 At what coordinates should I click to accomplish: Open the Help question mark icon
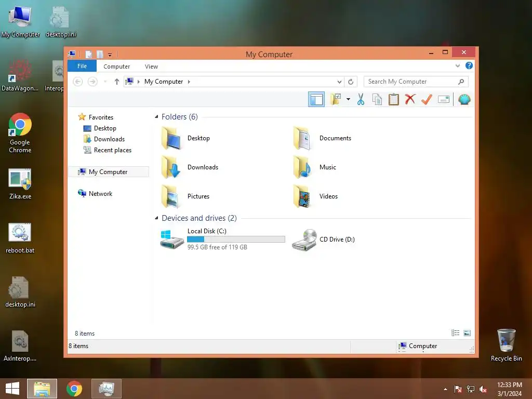tap(469, 65)
